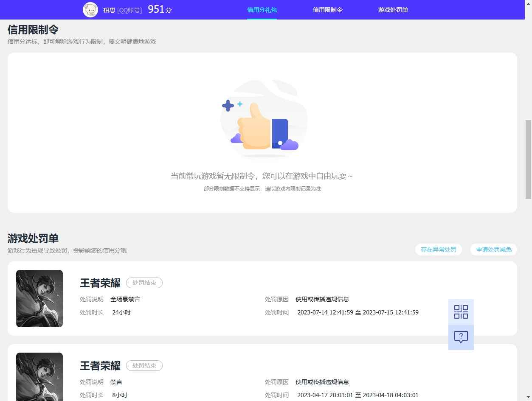Click 处罚结束 badge on 8小时 punishment card

pos(144,365)
